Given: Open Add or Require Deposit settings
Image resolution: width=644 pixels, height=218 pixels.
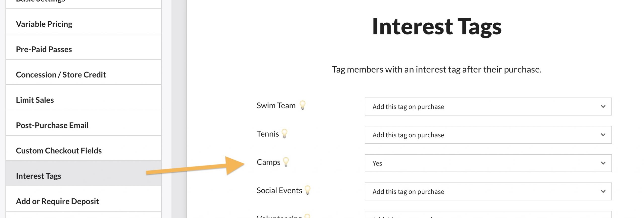Looking at the screenshot, I should pos(57,201).
